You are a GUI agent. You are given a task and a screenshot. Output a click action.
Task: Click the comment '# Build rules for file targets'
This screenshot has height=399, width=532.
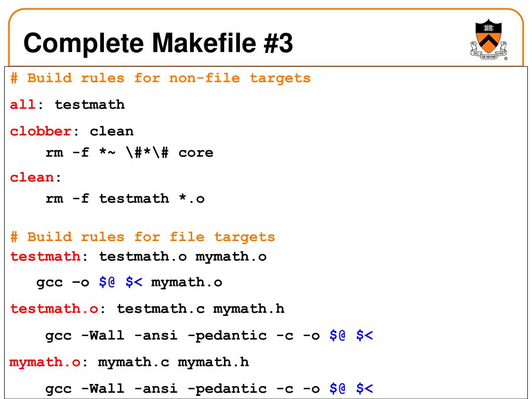tap(142, 237)
